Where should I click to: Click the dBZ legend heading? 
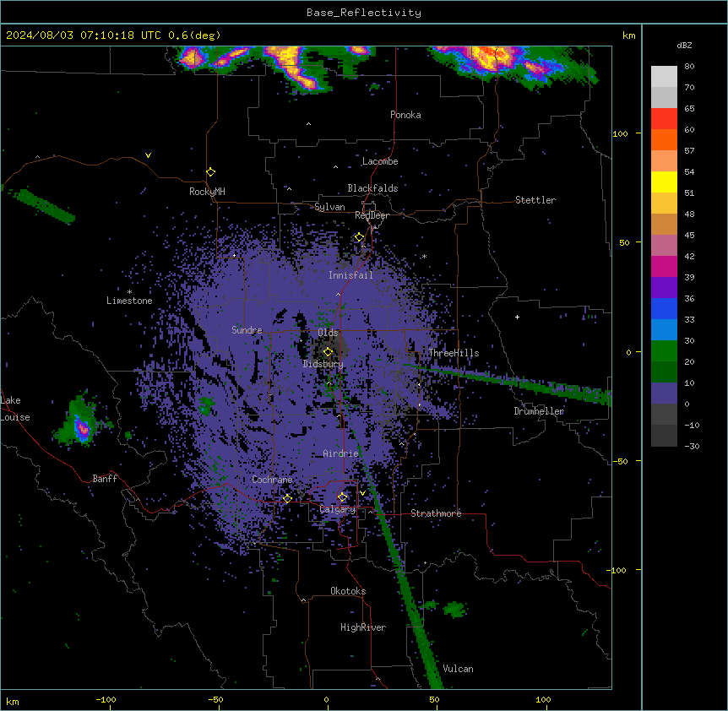pyautogui.click(x=684, y=46)
